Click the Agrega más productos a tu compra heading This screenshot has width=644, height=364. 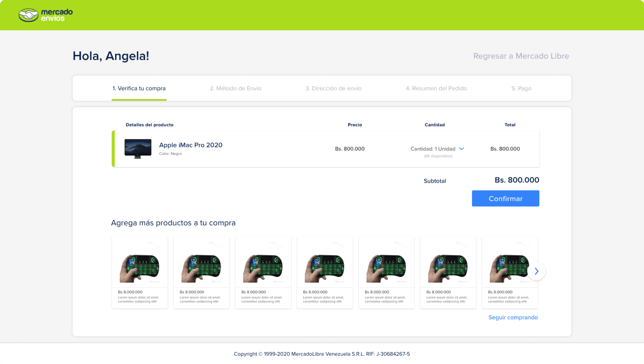point(173,223)
